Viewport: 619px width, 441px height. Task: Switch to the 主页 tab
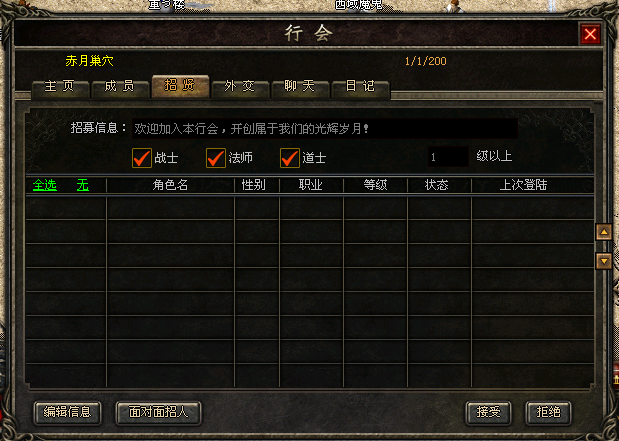coord(60,87)
